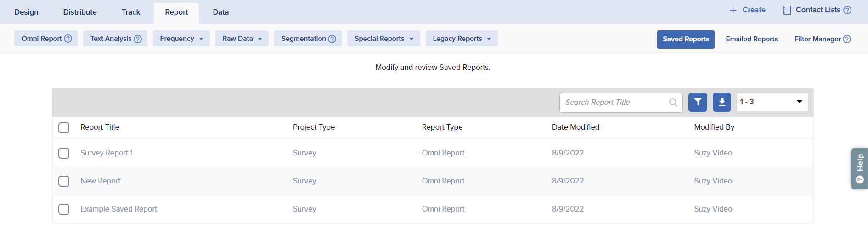Click the Contact Lists notebook icon
This screenshot has height=252, width=868.
click(x=787, y=10)
